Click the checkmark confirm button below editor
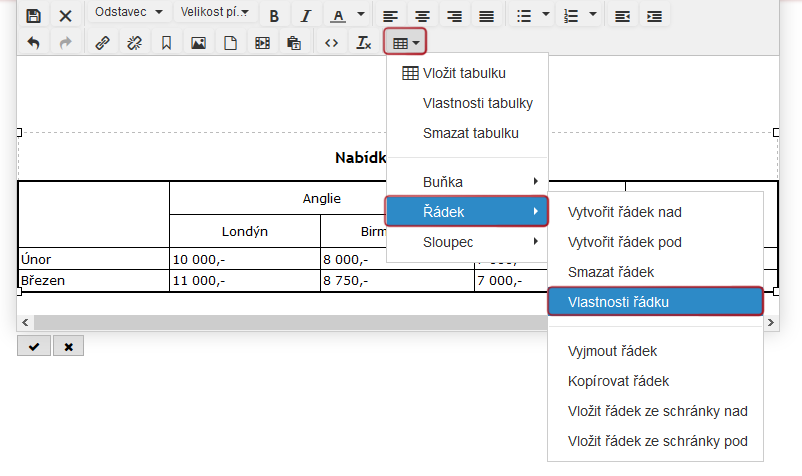This screenshot has height=476, width=802. [x=33, y=346]
